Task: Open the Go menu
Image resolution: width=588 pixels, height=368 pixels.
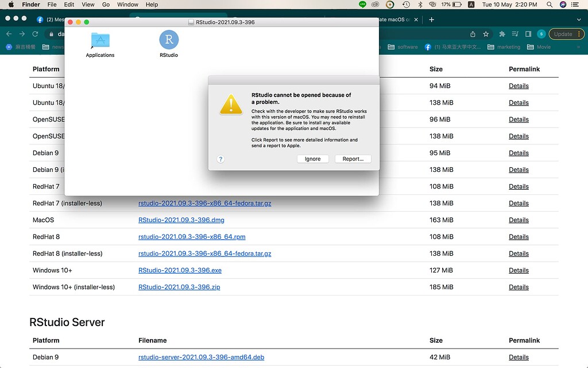Action: pyautogui.click(x=106, y=5)
